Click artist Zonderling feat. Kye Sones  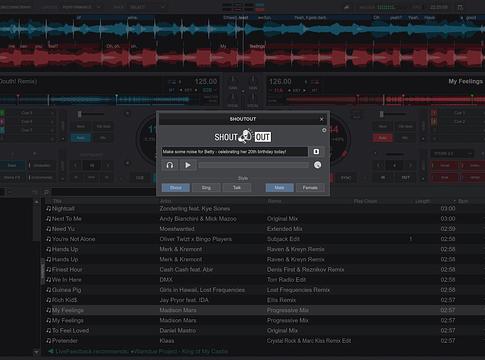(x=195, y=209)
